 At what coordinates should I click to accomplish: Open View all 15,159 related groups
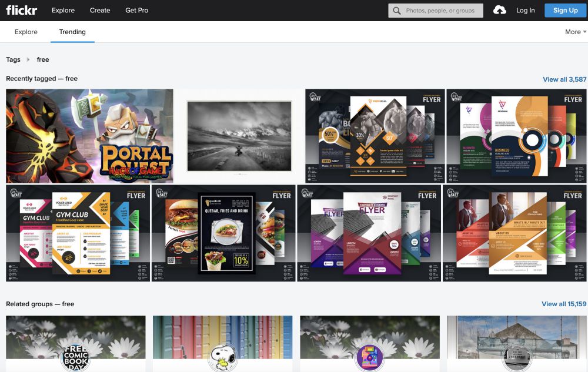[x=563, y=304]
